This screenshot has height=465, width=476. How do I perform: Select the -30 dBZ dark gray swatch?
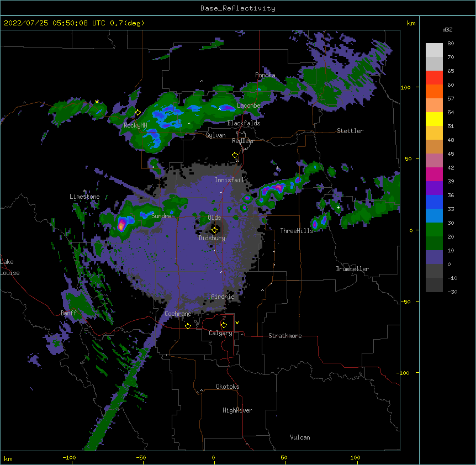click(x=434, y=285)
